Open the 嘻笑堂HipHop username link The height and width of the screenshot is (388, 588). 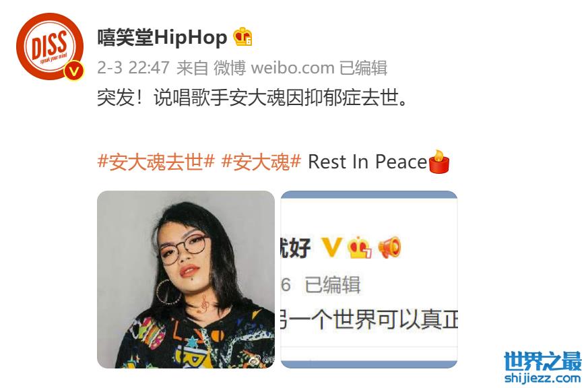(x=162, y=37)
